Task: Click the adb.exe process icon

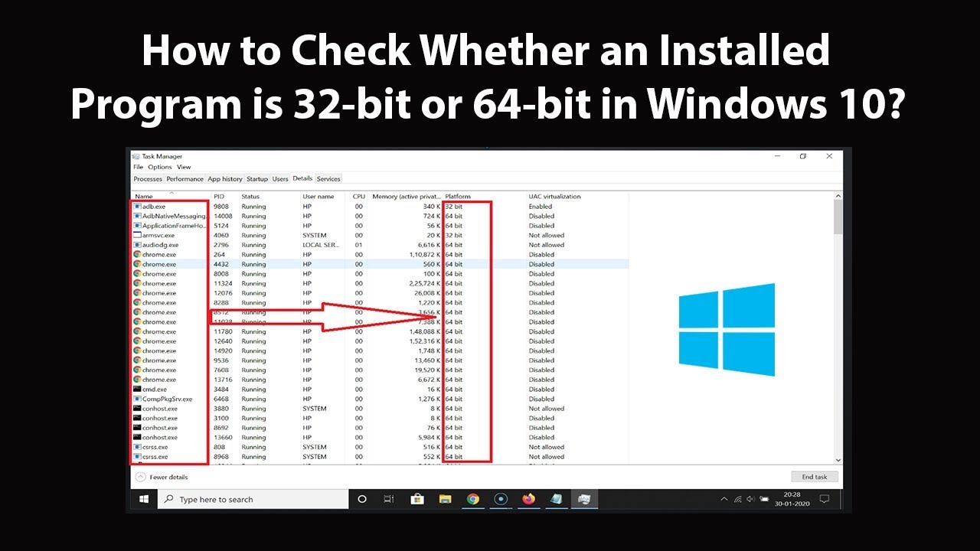Action: [x=137, y=207]
